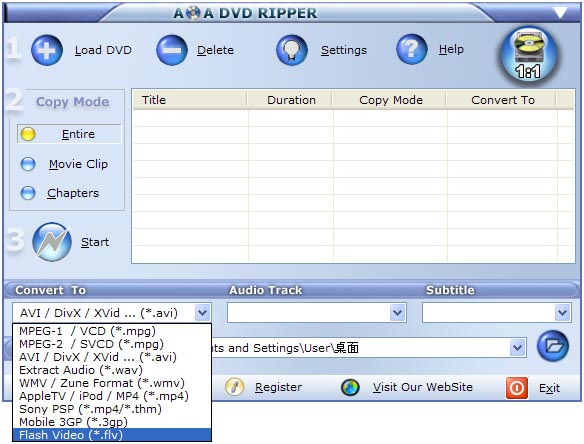Click the Register key icon
The height and width of the screenshot is (444, 584).
tap(235, 387)
